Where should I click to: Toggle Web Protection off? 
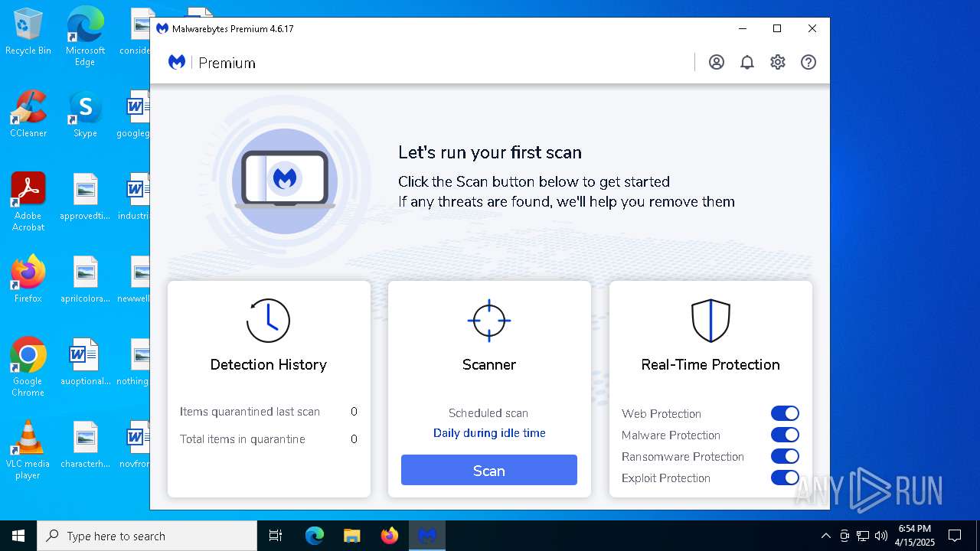point(785,413)
